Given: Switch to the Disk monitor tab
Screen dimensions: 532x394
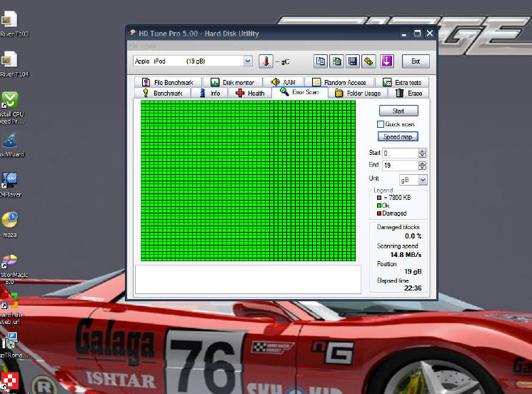Looking at the screenshot, I should 233,82.
